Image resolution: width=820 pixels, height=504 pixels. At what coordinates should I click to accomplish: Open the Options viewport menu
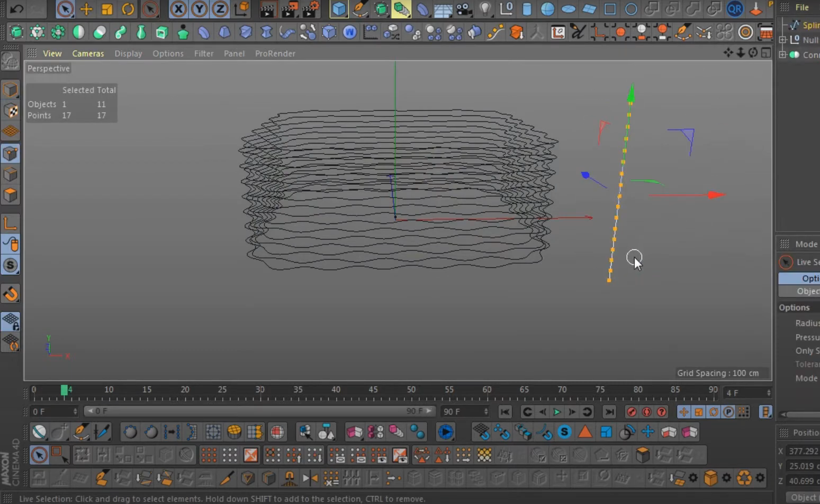[x=168, y=53]
